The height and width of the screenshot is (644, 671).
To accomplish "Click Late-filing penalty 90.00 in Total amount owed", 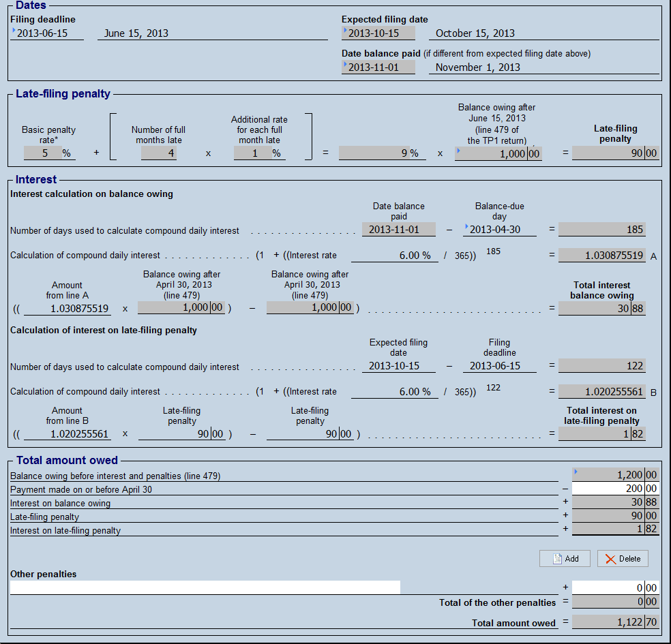I will 615,516.
